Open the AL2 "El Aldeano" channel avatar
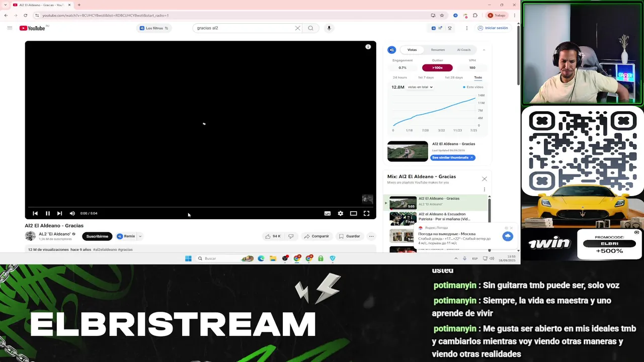The height and width of the screenshot is (362, 644). (30, 236)
